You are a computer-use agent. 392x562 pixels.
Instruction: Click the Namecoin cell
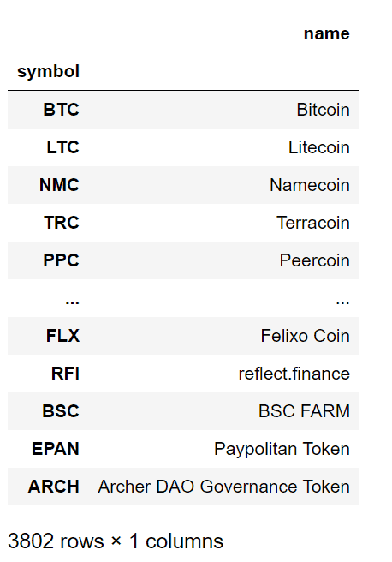coord(310,185)
